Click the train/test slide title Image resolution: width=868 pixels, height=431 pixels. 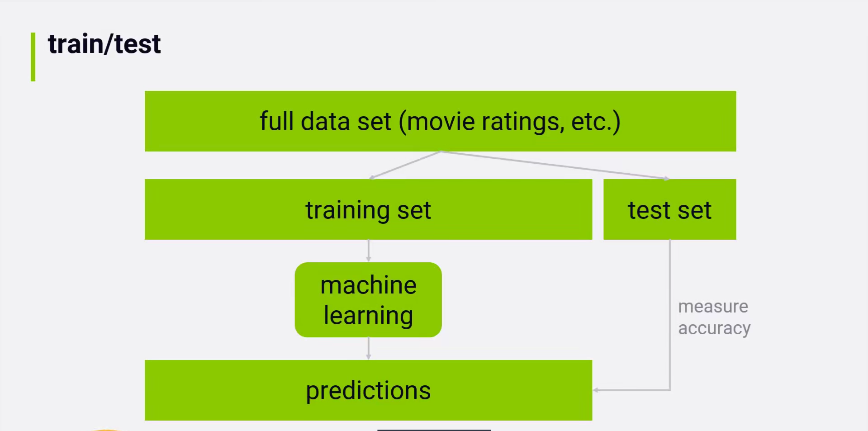pos(104,44)
